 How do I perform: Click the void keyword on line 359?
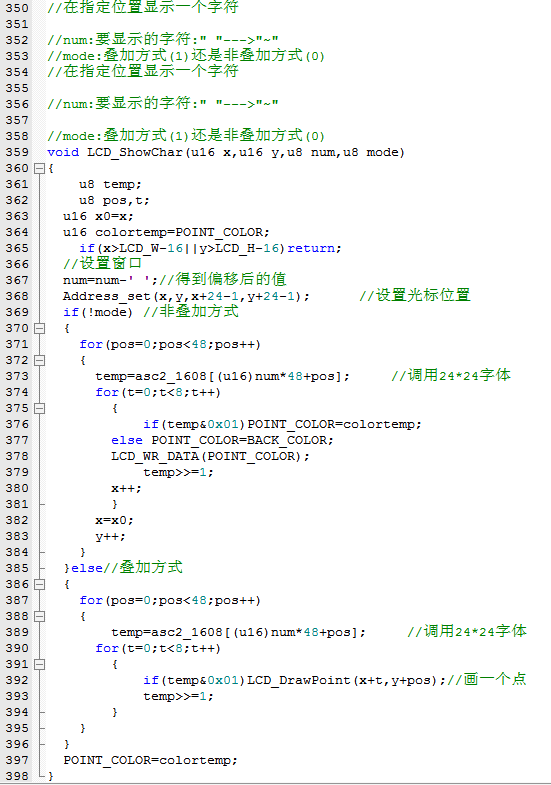[63, 152]
